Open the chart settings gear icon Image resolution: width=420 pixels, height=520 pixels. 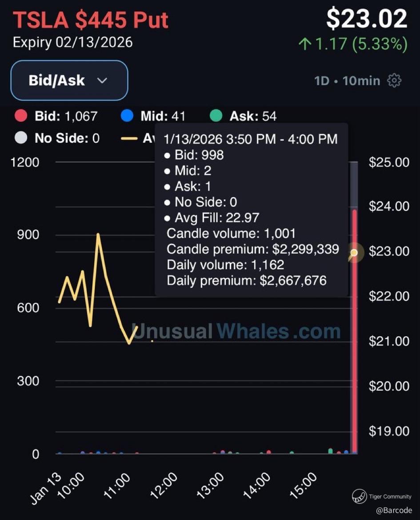tap(394, 81)
